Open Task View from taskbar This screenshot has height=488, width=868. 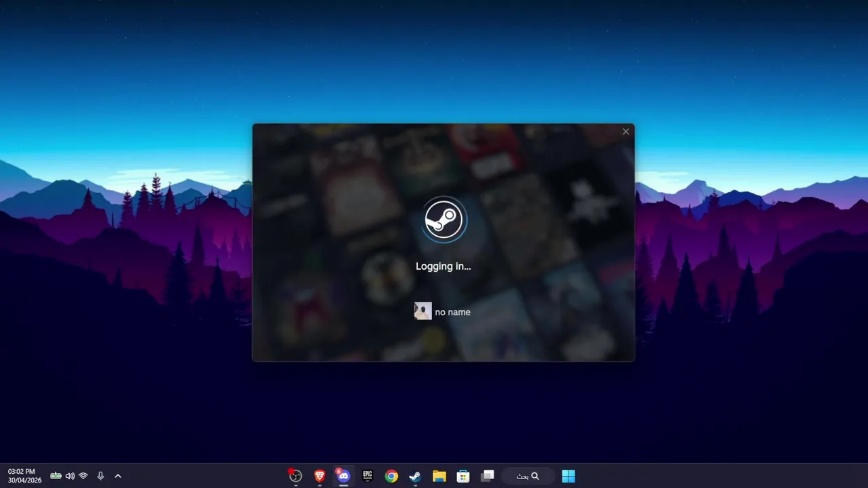(487, 476)
